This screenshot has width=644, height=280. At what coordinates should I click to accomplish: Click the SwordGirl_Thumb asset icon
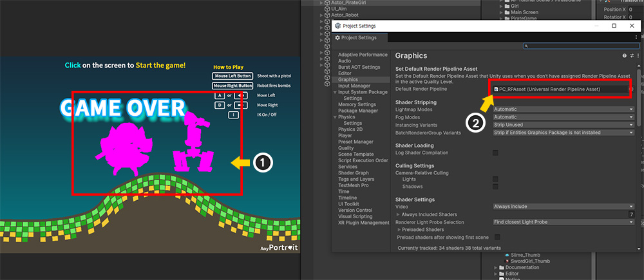507,261
